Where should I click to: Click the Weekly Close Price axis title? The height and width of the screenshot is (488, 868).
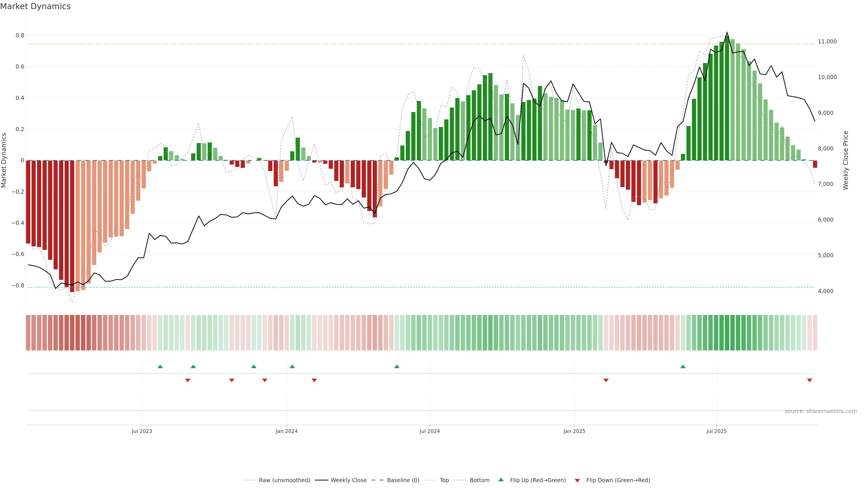tap(845, 160)
